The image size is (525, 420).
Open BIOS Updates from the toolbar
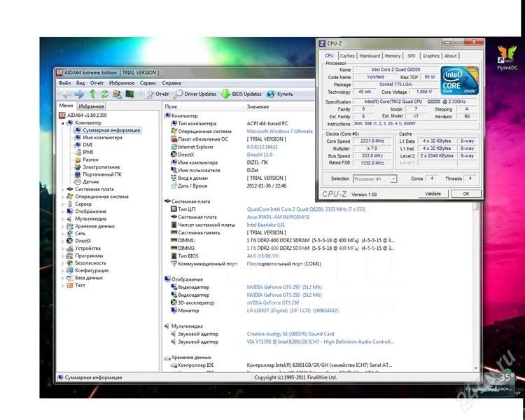click(242, 94)
